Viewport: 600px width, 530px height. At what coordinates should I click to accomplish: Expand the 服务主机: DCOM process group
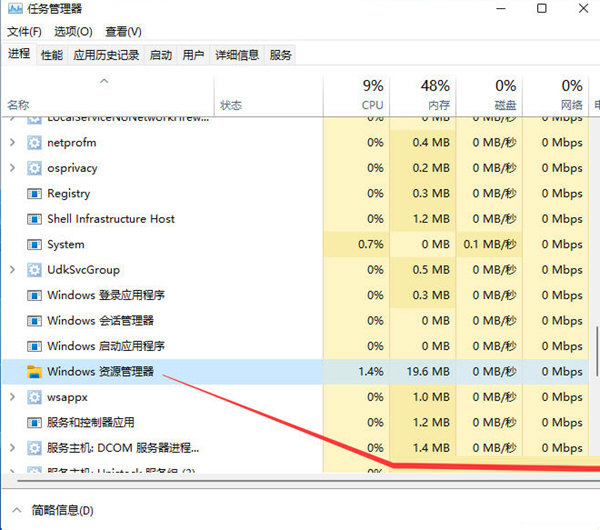coord(12,448)
